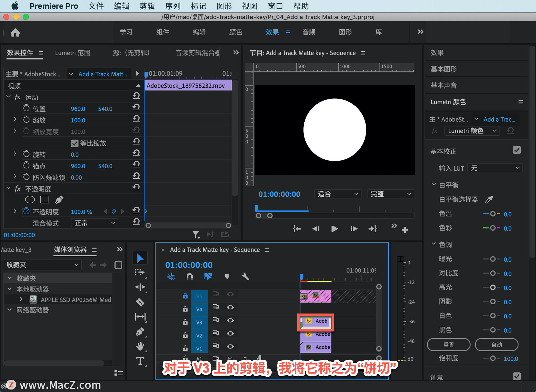The height and width of the screenshot is (392, 536).
Task: Toggle lock on track V5
Action: point(185,296)
